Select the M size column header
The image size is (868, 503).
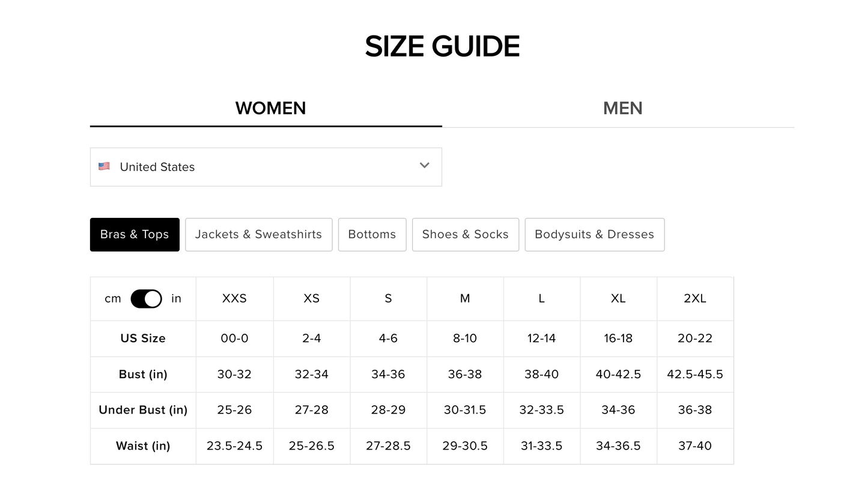(x=464, y=298)
